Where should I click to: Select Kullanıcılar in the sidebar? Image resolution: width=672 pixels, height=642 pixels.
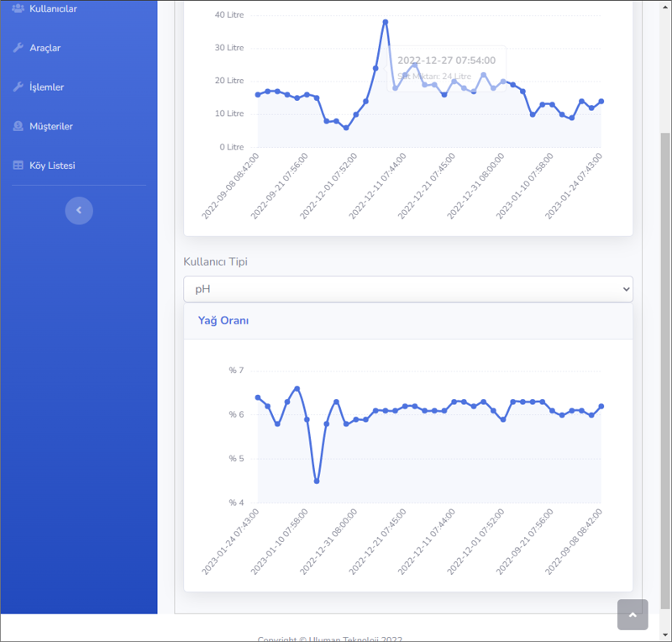(53, 8)
